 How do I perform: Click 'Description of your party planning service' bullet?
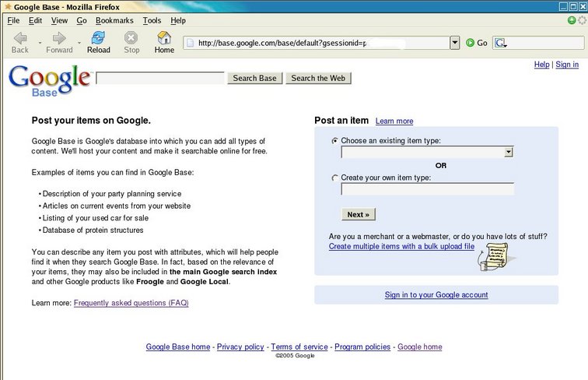tap(112, 194)
